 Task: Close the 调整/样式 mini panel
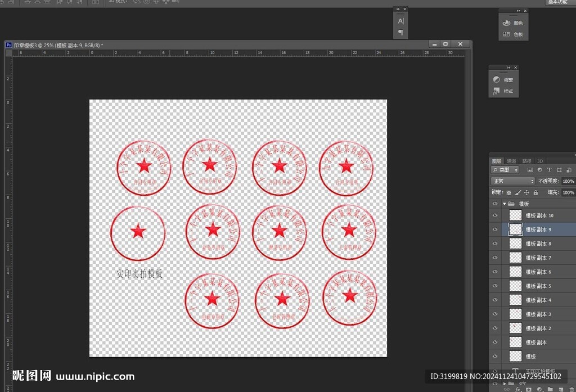point(515,67)
